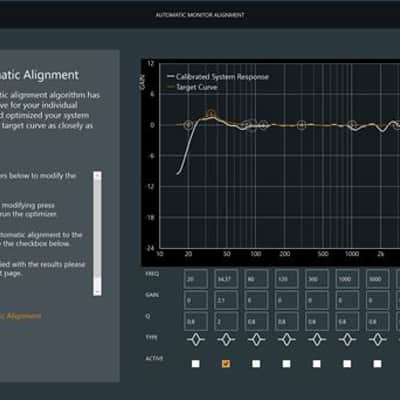Activate the 80 Hz band checkbox

(256, 363)
